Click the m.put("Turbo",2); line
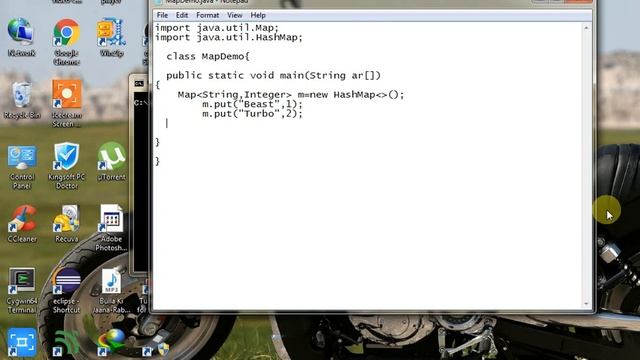Image resolution: width=640 pixels, height=360 pixels. 252,114
